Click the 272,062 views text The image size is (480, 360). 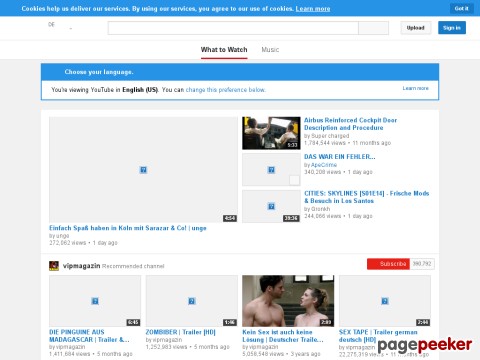pos(68,243)
